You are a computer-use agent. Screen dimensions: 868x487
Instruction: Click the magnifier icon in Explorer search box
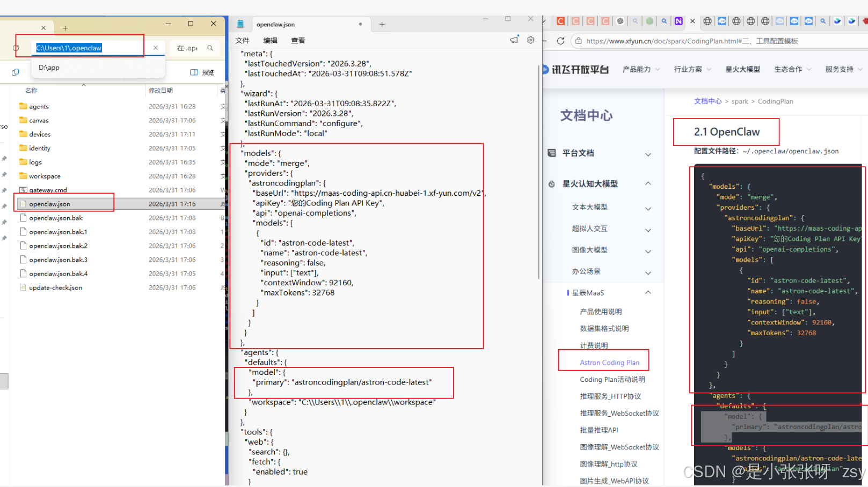pos(210,48)
